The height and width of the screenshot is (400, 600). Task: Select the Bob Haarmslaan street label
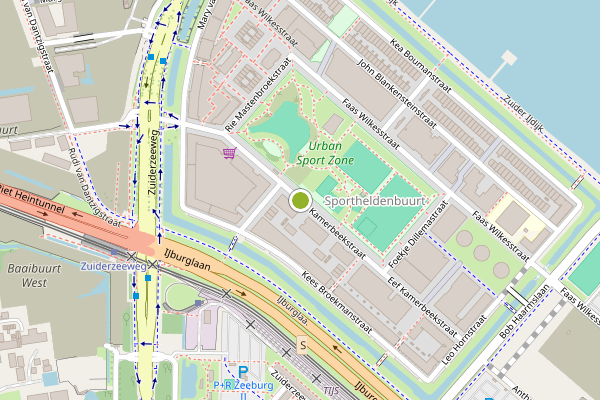[x=524, y=311]
